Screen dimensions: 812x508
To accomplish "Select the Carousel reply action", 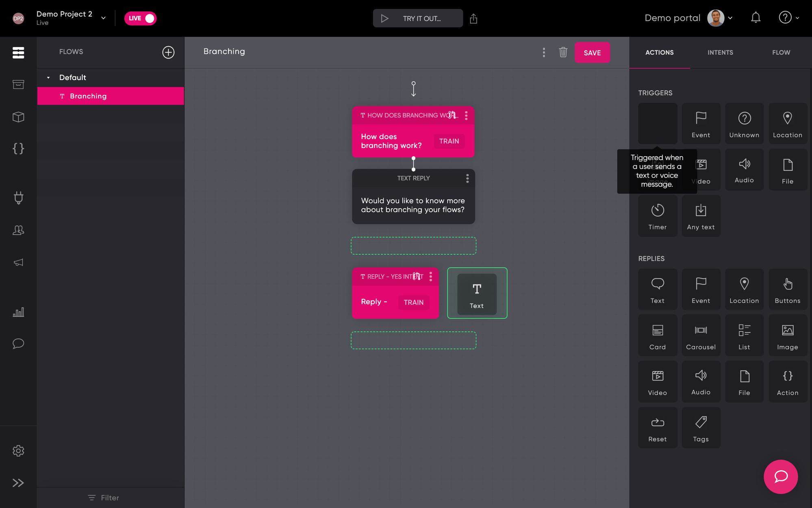I will tap(701, 336).
